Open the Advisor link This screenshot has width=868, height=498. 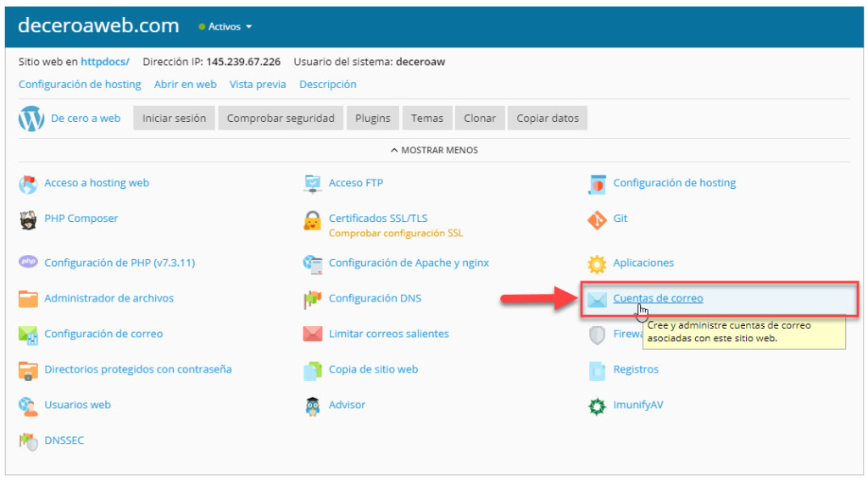pyautogui.click(x=347, y=404)
